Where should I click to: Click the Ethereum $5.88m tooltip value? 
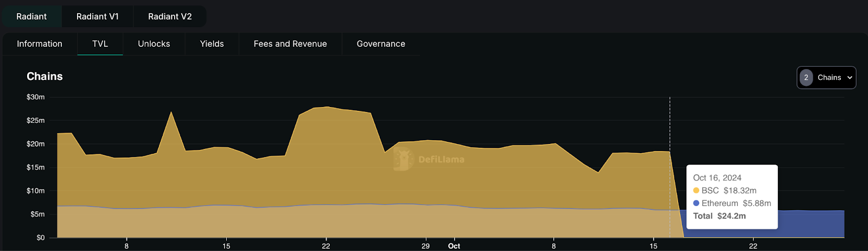coord(757,203)
